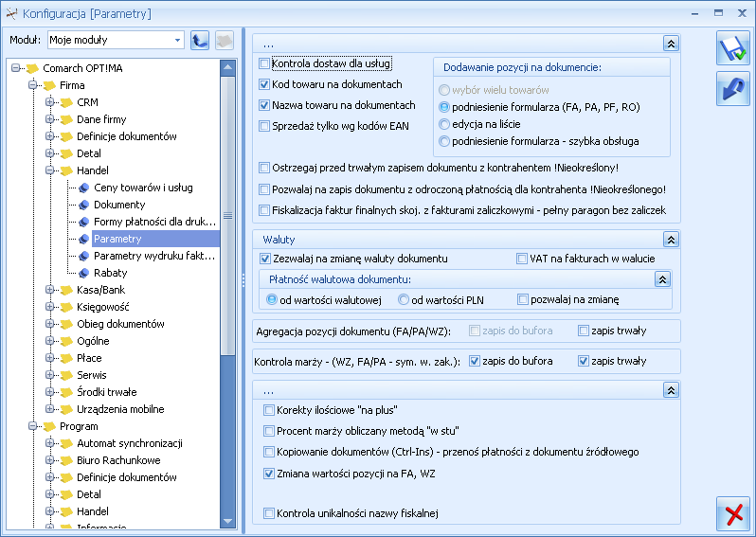Collapse the Handel tree branch
This screenshot has width=756, height=537.
(x=49, y=170)
